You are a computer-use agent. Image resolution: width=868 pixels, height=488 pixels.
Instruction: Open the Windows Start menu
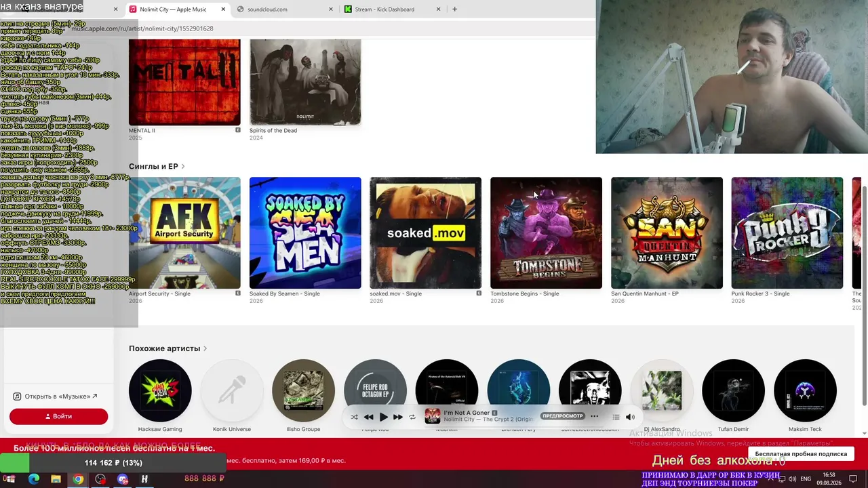click(x=9, y=479)
